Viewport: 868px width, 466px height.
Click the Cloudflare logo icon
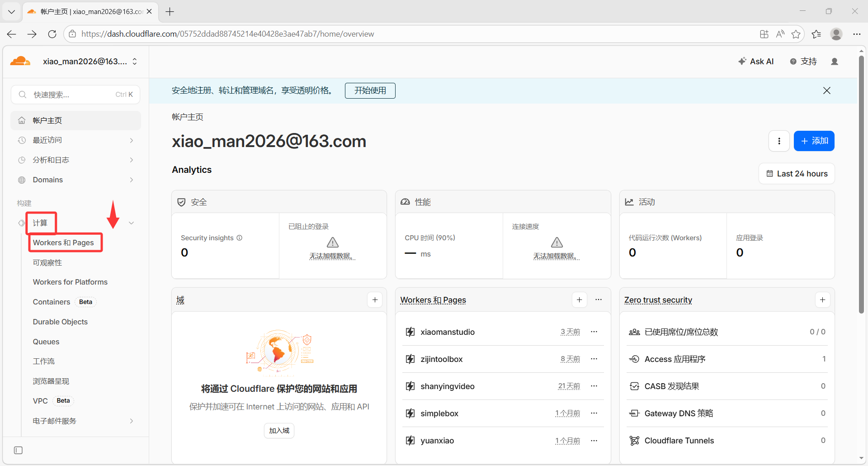20,62
